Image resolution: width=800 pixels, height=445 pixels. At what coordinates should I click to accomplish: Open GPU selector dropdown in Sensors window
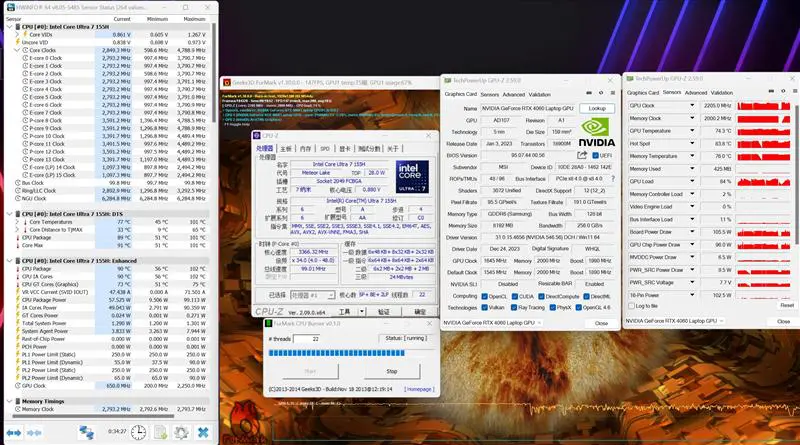coord(674,321)
